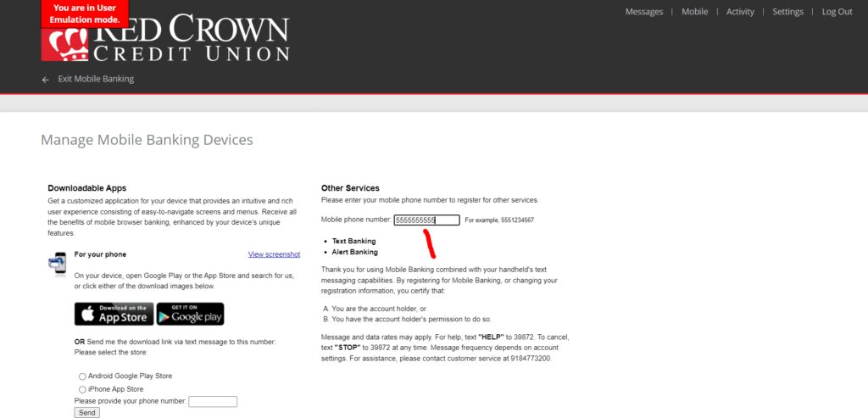
Task: Click the Downloadable Apps heading
Action: [87, 188]
